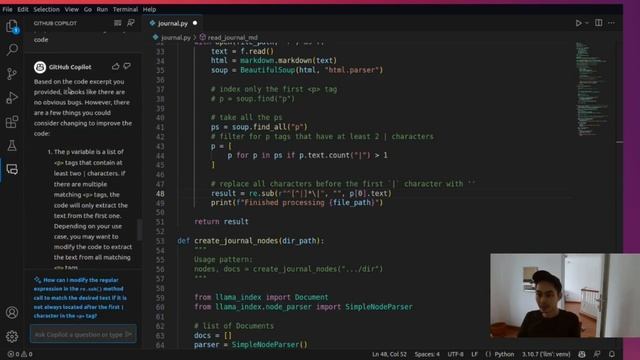
Task: Open run options dropdown arrow beside play
Action: click(587, 23)
